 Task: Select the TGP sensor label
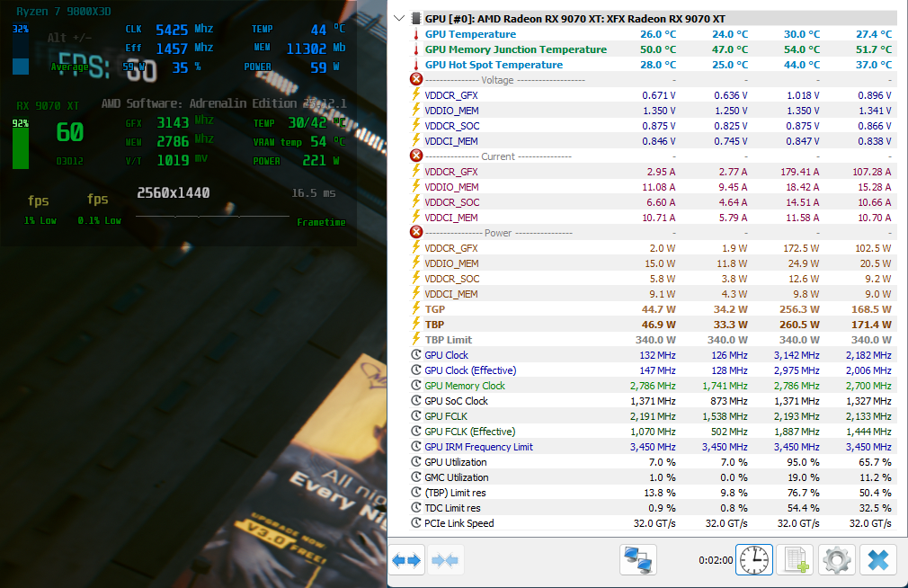pyautogui.click(x=435, y=309)
